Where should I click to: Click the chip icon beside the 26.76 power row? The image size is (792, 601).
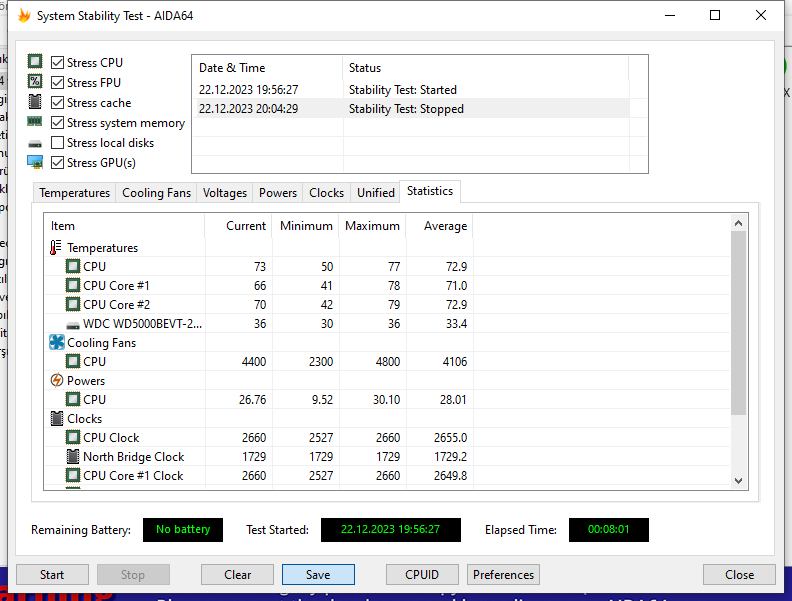[x=73, y=399]
